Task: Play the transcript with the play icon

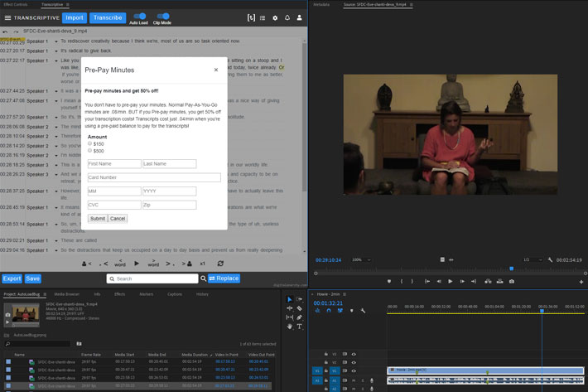Action: point(137,264)
